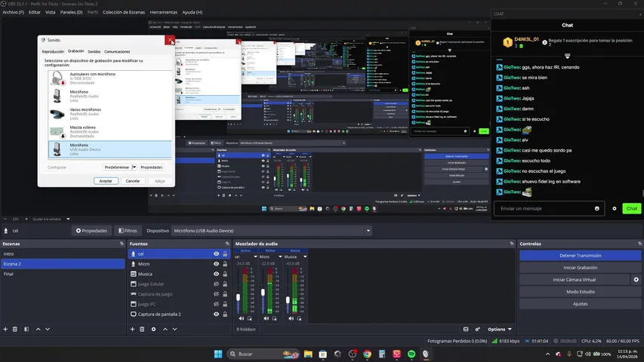Toggle the lock on the Micro source
This screenshot has height=362, width=644.
[225, 264]
